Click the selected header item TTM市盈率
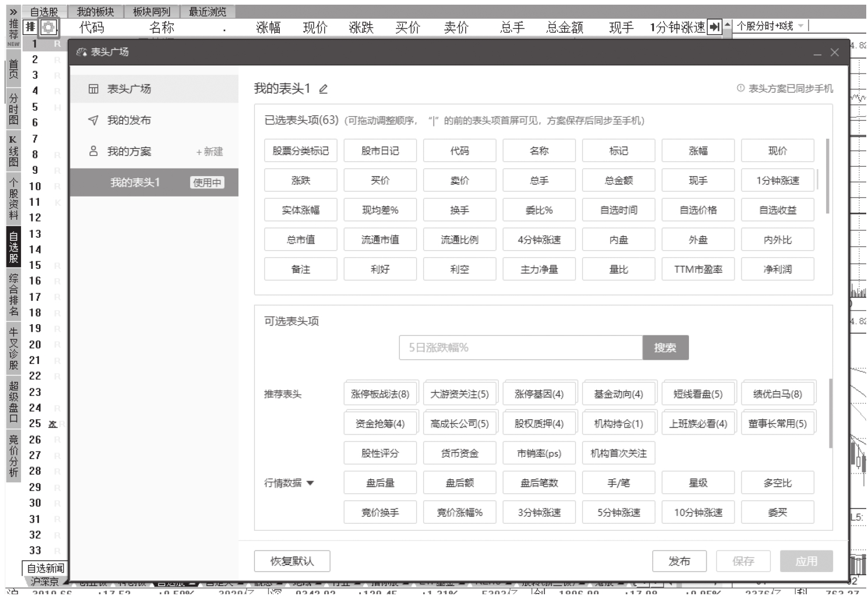Image resolution: width=868 pixels, height=596 pixels. pos(698,269)
